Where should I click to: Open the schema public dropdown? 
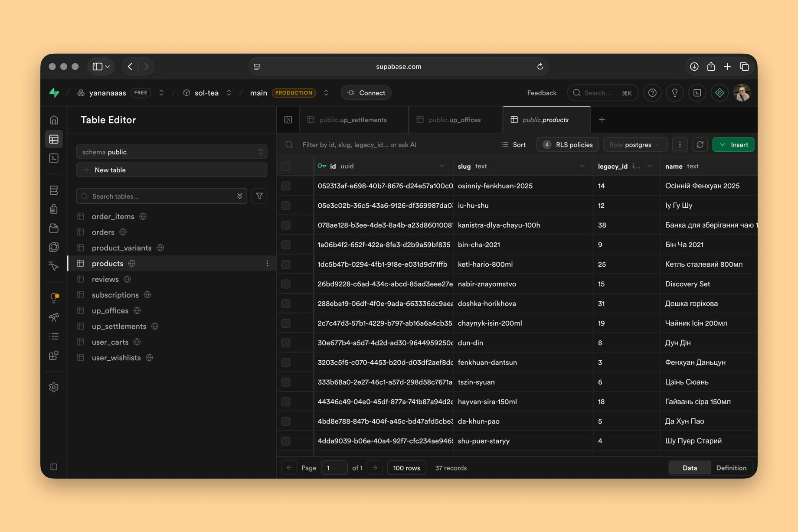[x=172, y=152]
